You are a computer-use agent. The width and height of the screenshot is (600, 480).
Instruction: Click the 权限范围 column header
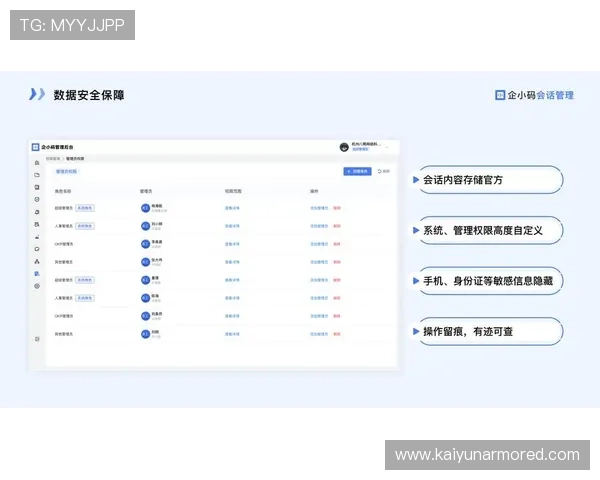click(233, 191)
